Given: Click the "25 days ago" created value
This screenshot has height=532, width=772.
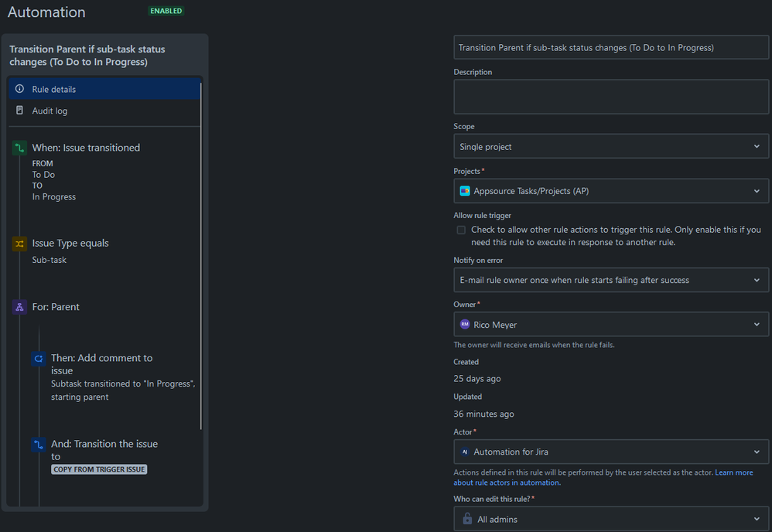Looking at the screenshot, I should [x=477, y=378].
